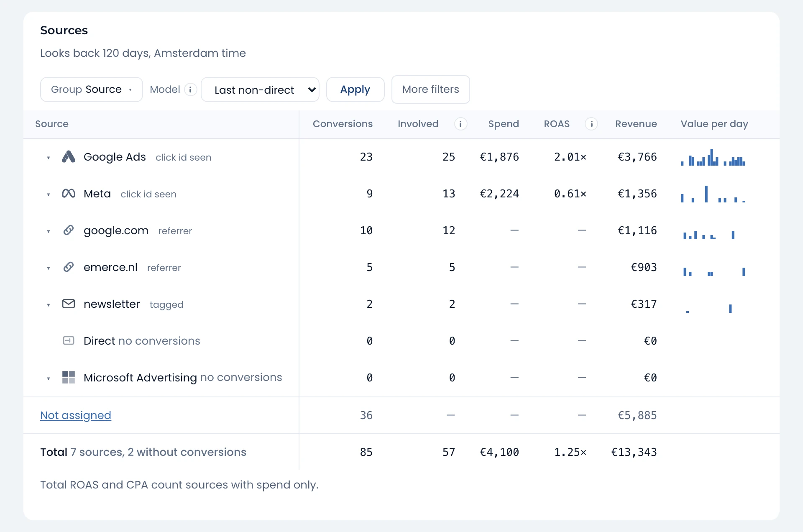The width and height of the screenshot is (803, 532).
Task: Click the Meta infinity logo icon
Action: click(69, 193)
